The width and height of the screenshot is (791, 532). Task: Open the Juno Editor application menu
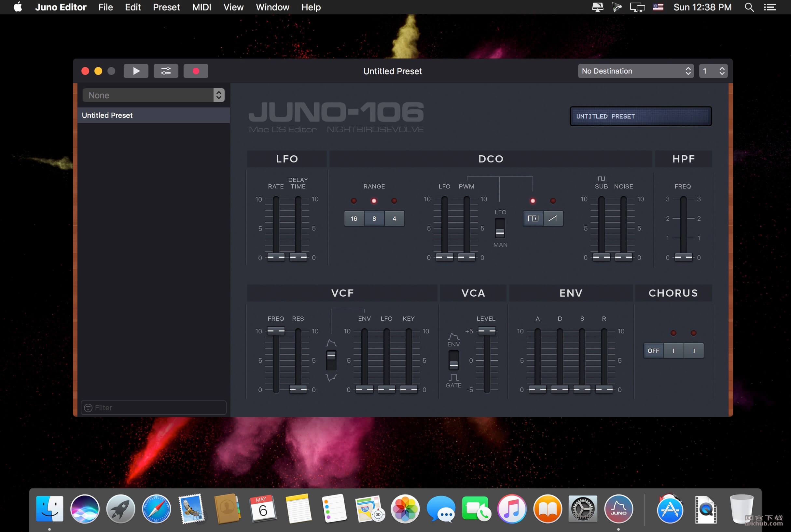[x=61, y=7]
